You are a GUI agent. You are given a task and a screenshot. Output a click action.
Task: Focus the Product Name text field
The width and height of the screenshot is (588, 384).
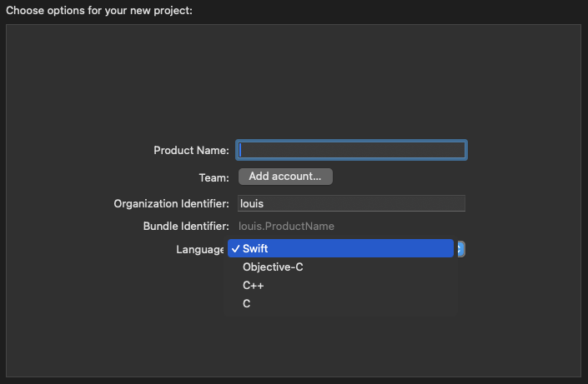tap(351, 150)
